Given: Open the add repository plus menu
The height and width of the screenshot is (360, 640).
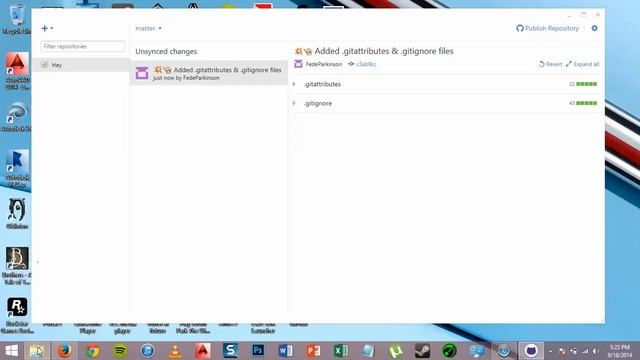Looking at the screenshot, I should click(47, 28).
